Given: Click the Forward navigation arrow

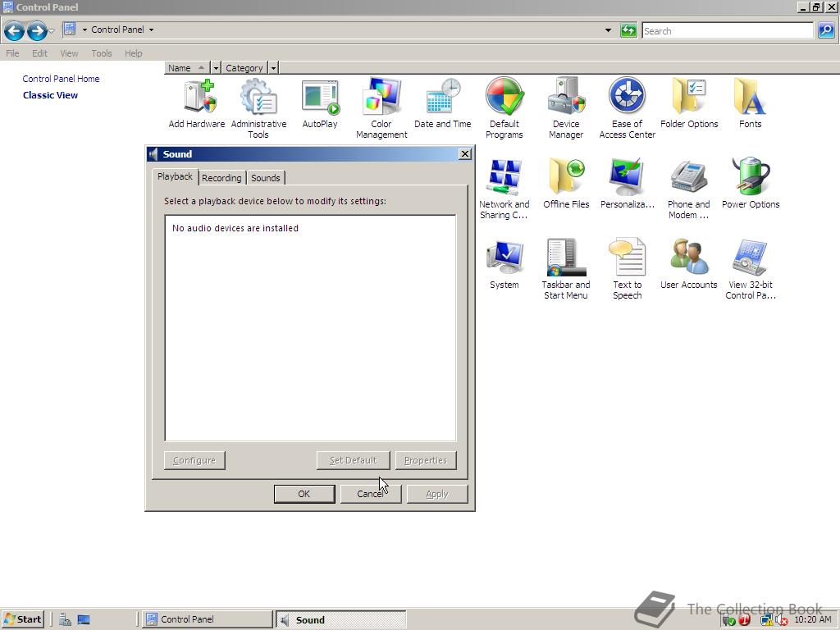Looking at the screenshot, I should click(x=36, y=31).
